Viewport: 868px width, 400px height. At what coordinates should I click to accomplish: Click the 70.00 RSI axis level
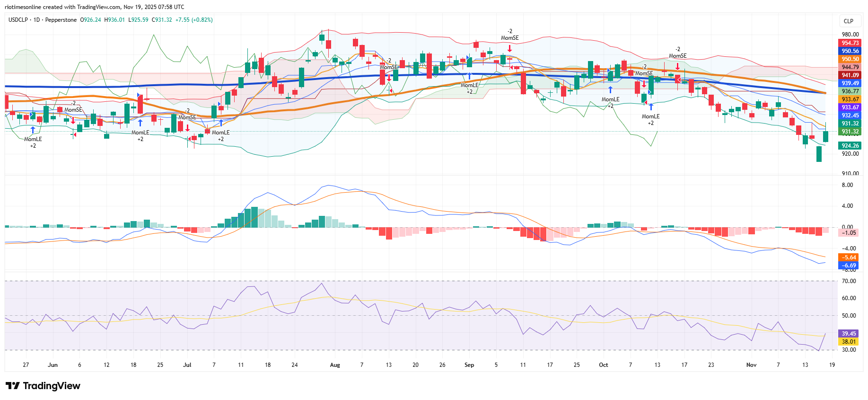click(x=849, y=281)
